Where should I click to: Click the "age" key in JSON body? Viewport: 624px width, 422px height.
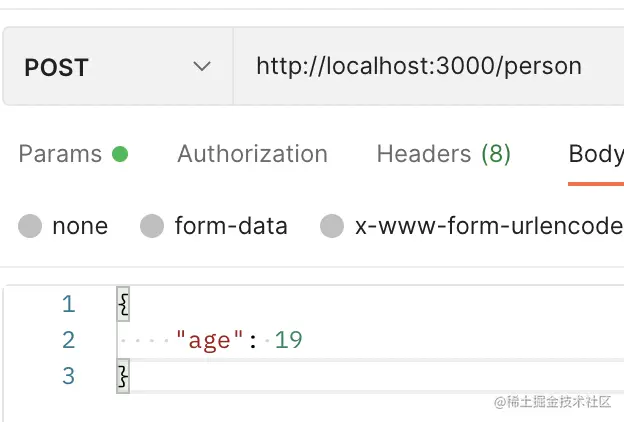[x=210, y=341]
